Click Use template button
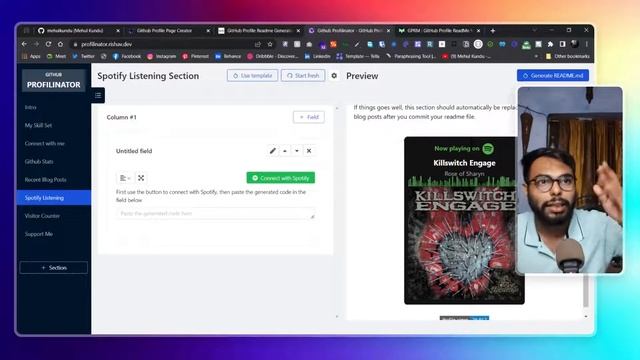The image size is (640, 360). click(252, 76)
